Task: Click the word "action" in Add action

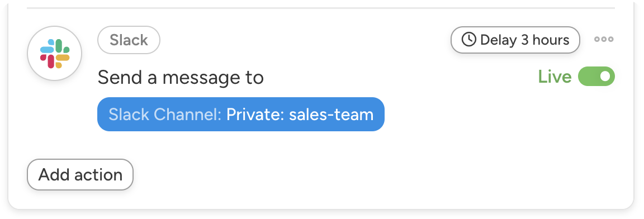Action: pyautogui.click(x=98, y=175)
